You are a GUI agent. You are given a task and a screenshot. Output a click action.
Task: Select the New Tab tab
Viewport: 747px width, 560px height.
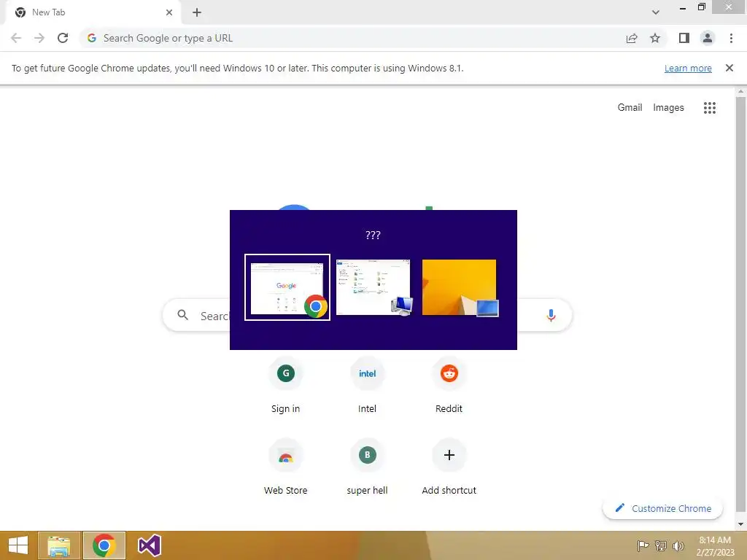[x=93, y=12]
